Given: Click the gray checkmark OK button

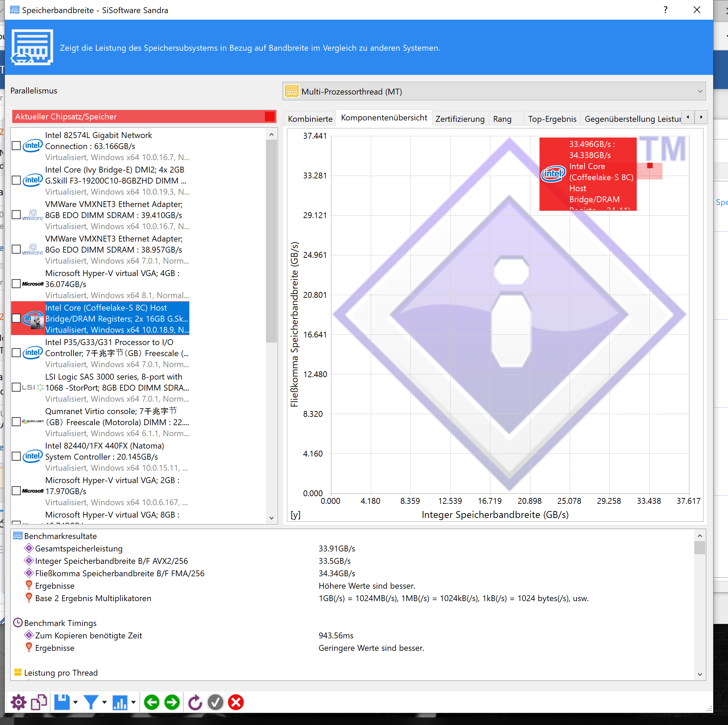Looking at the screenshot, I should click(216, 702).
